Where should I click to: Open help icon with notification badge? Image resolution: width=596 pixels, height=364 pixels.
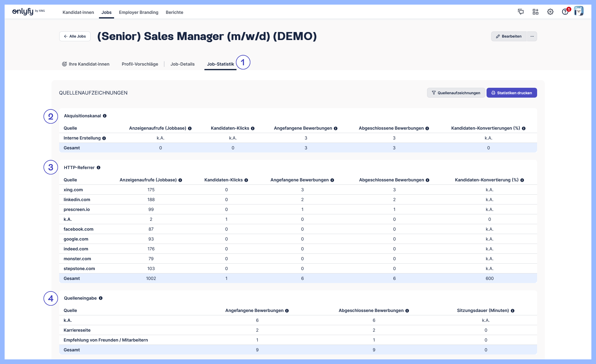coord(565,12)
